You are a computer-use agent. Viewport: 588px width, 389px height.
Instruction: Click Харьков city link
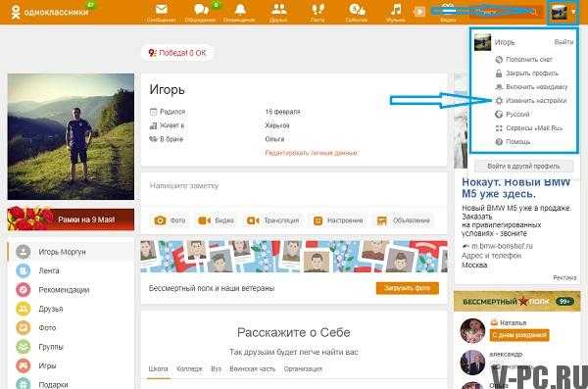(x=277, y=125)
